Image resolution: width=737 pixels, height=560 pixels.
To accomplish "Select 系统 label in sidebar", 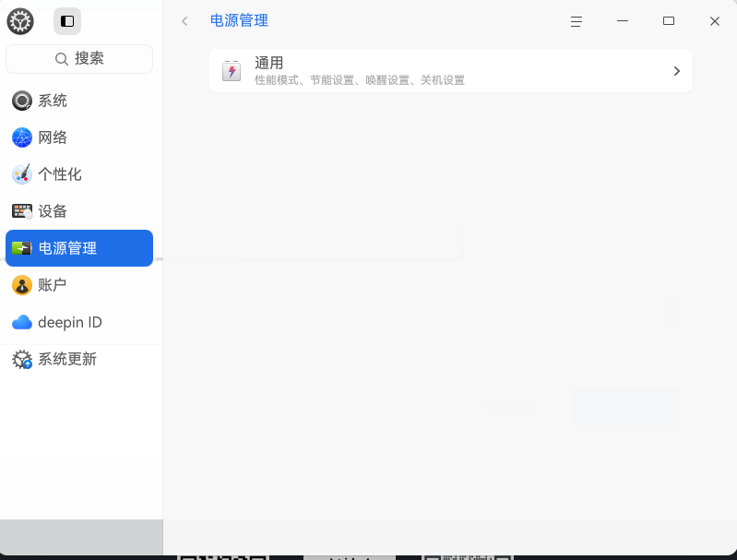I will point(53,101).
